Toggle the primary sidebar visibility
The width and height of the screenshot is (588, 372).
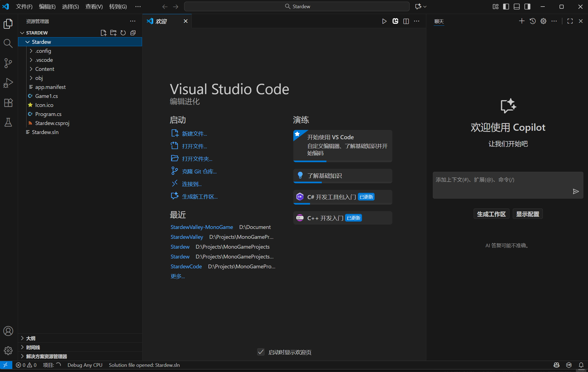point(506,7)
